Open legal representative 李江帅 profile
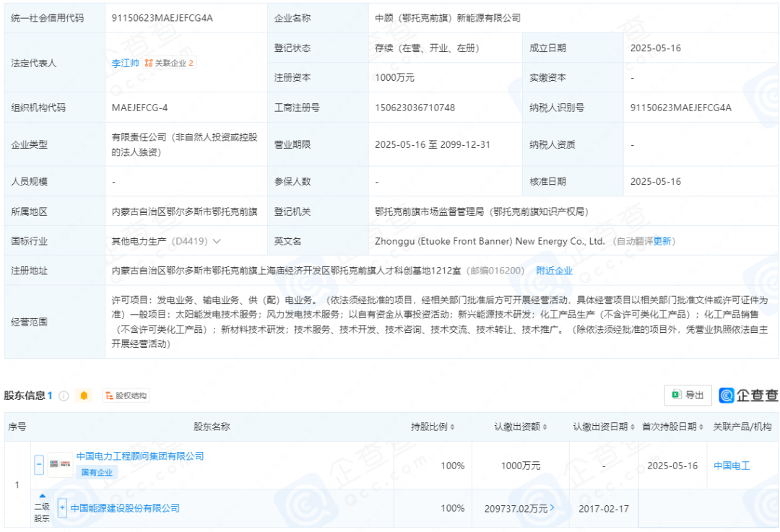 pos(125,63)
